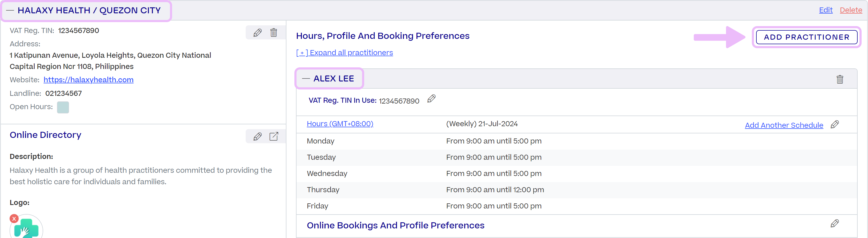Collapse the ALEX LEE practitioner panel
The height and width of the screenshot is (238, 868).
point(306,79)
